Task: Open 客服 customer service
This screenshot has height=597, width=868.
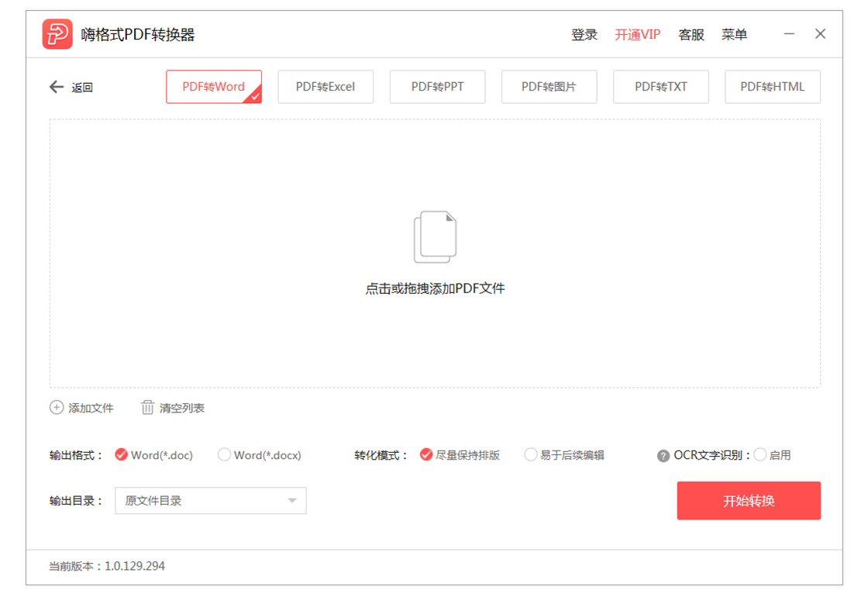Action: (691, 35)
